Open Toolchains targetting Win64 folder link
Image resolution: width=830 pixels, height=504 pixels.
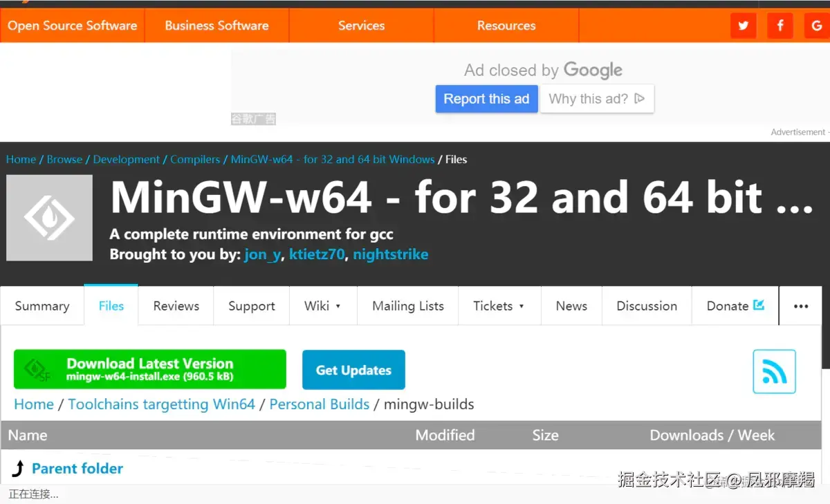click(162, 404)
